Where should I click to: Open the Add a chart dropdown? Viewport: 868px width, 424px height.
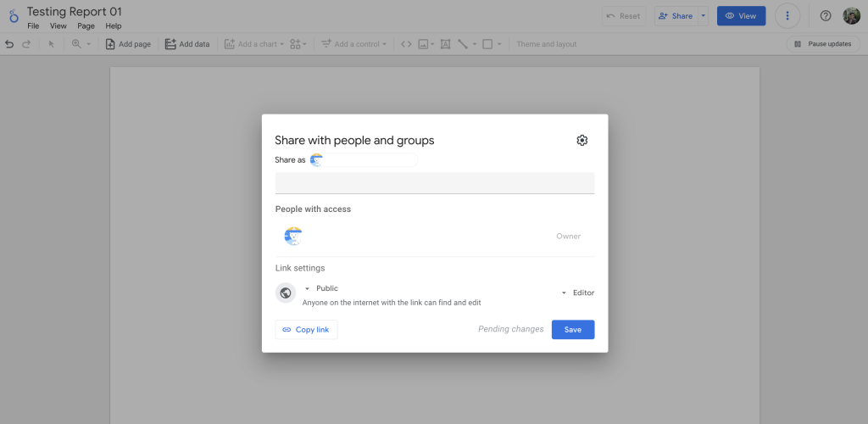(254, 44)
